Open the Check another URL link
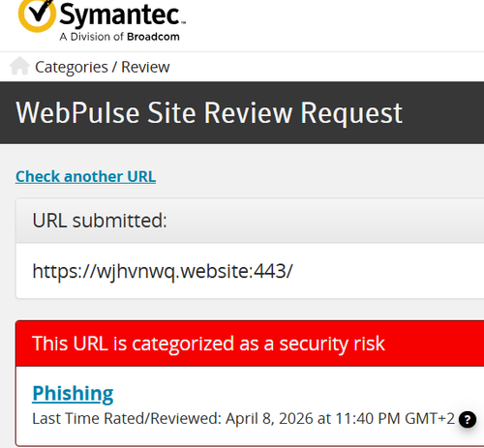 pyautogui.click(x=85, y=177)
